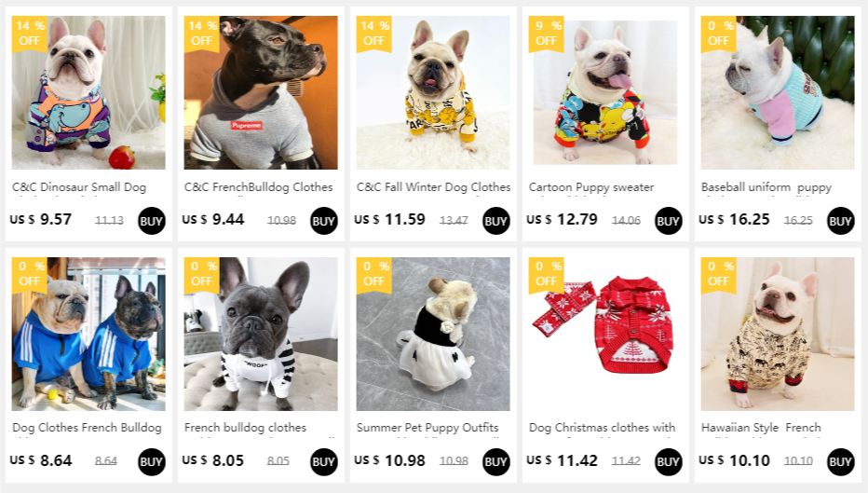Open the C&C Fall Winter Dog Clothes title

[x=433, y=187]
